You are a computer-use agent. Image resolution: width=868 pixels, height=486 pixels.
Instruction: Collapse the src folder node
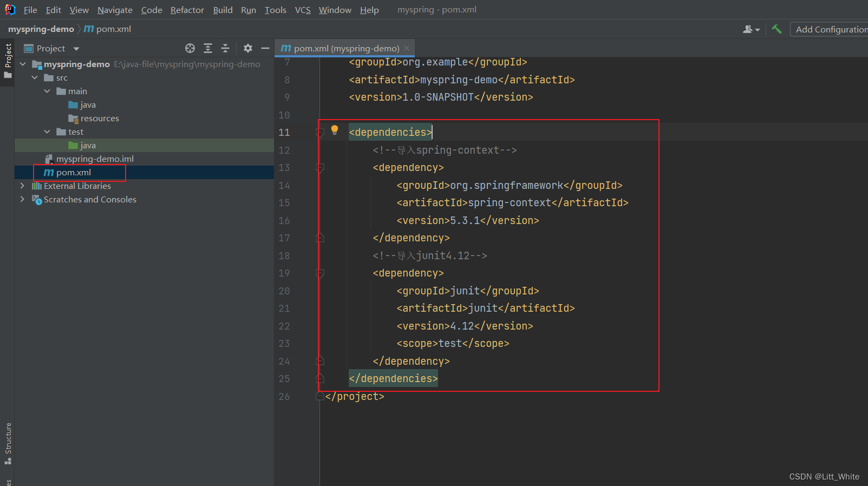coord(35,78)
